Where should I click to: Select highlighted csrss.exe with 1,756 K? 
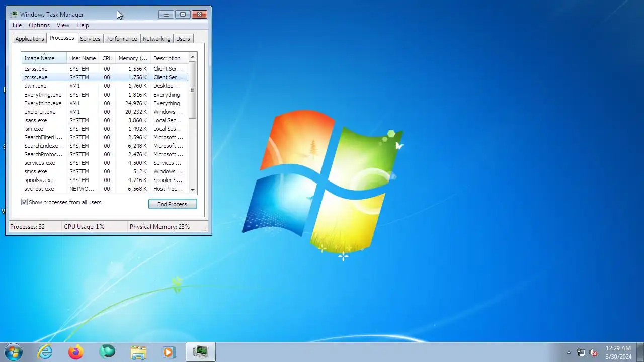coord(105,77)
